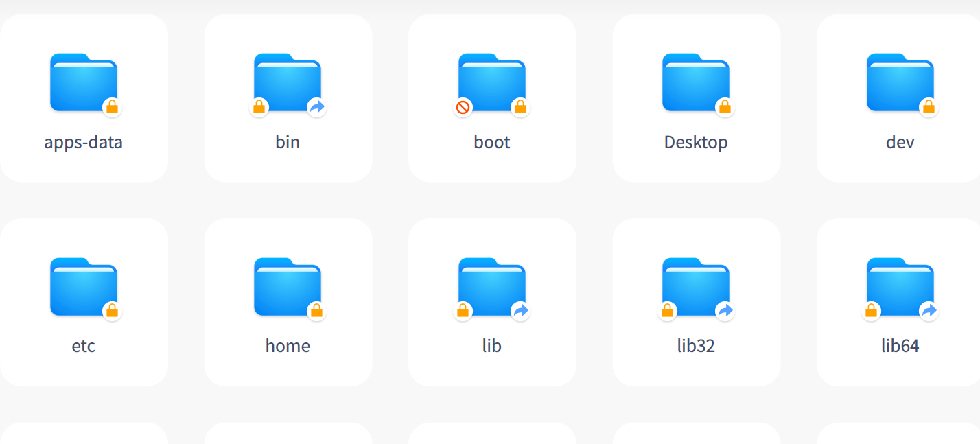Select the 'Desktop' folder name
Image resolution: width=980 pixels, height=444 pixels.
coord(696,143)
